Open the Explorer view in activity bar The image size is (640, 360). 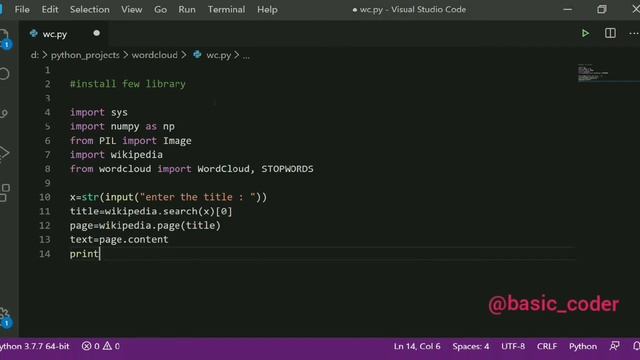(5, 39)
